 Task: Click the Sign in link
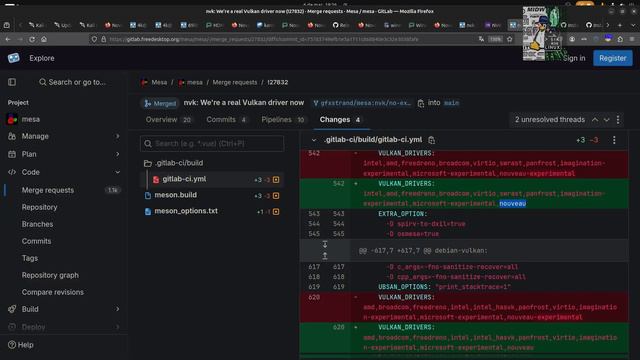coord(574,58)
